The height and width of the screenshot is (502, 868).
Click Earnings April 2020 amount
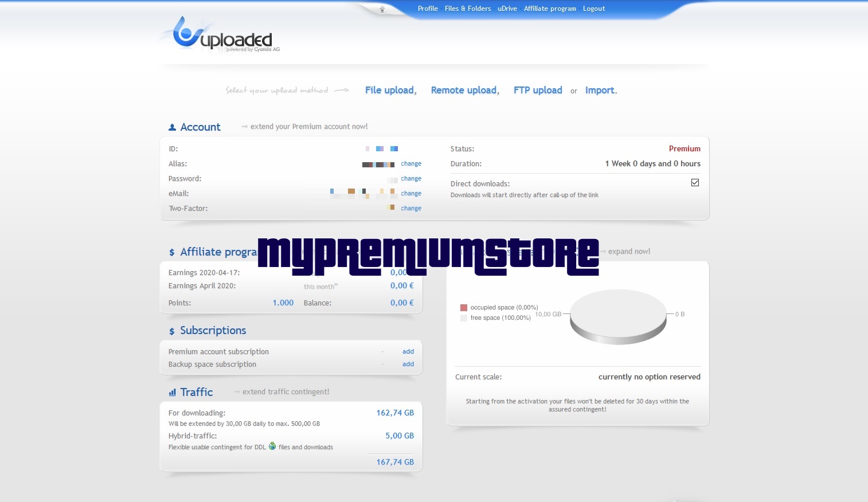402,286
